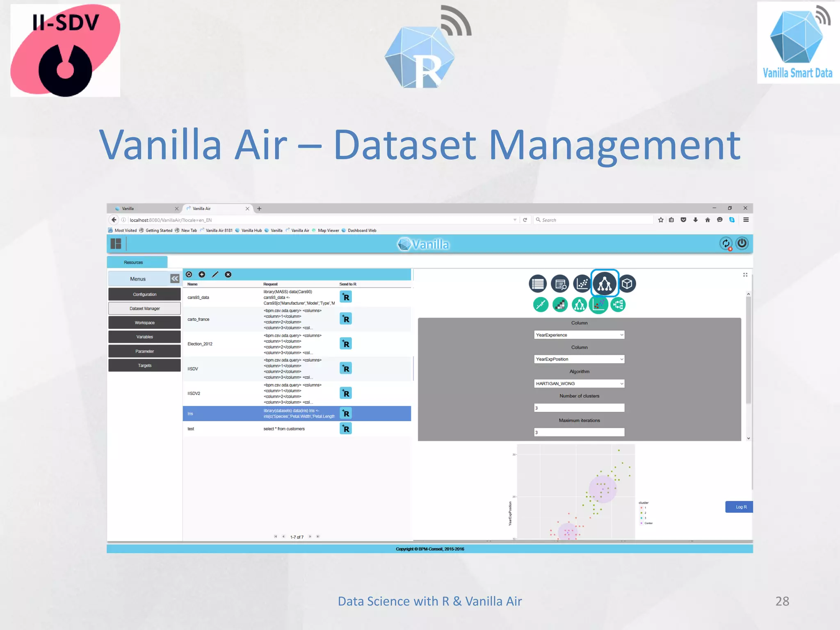Delete selected dataset with X icon
Screen dimensions: 840x630
pos(228,274)
